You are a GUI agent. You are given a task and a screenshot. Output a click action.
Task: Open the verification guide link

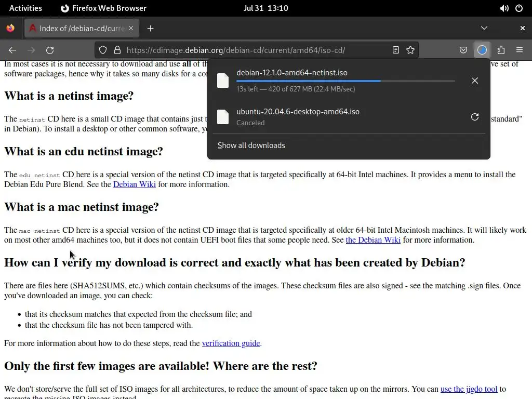(x=231, y=343)
